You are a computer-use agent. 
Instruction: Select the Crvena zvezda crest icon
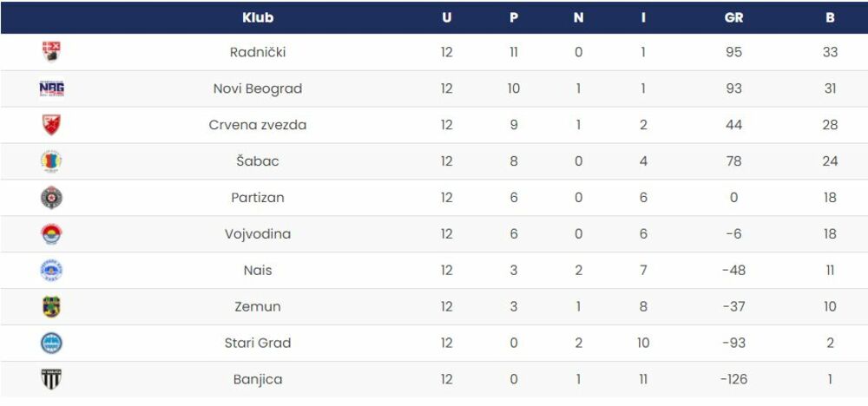(x=52, y=125)
